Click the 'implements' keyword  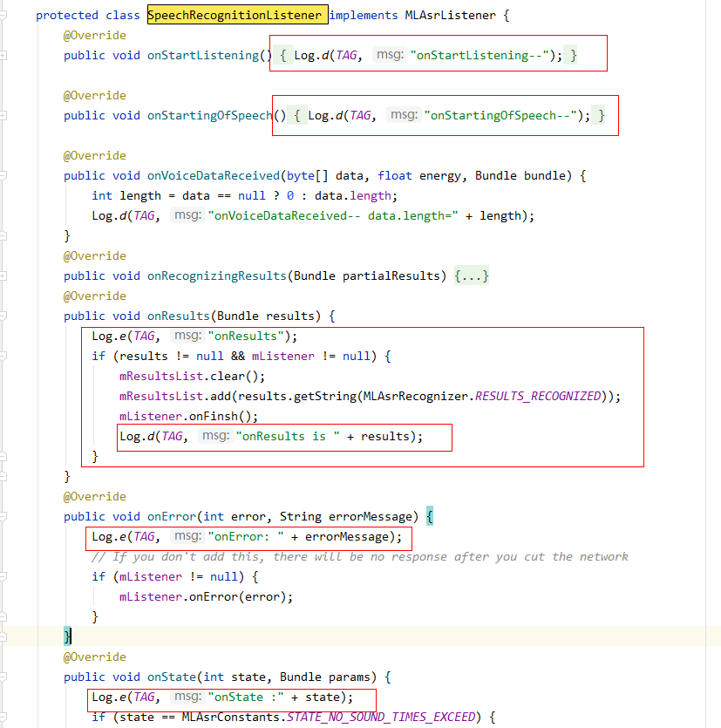pos(364,16)
